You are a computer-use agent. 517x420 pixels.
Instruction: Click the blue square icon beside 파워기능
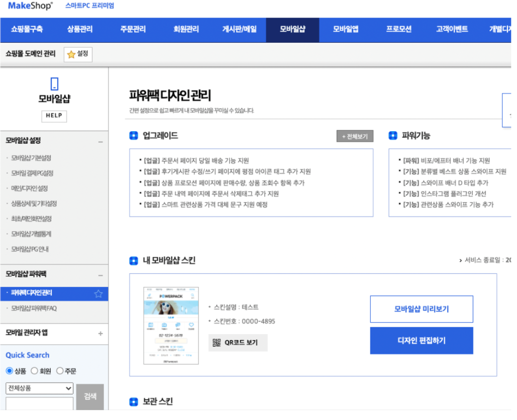[393, 136]
